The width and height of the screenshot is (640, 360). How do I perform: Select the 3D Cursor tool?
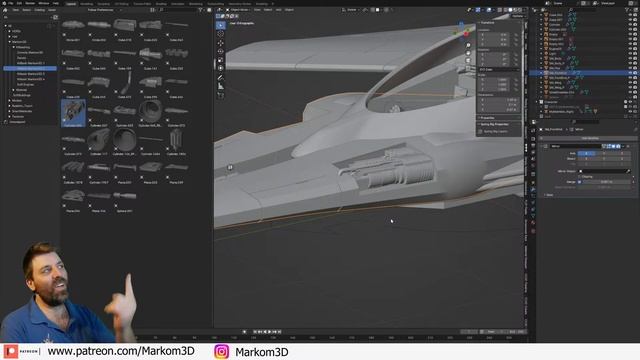(x=221, y=34)
